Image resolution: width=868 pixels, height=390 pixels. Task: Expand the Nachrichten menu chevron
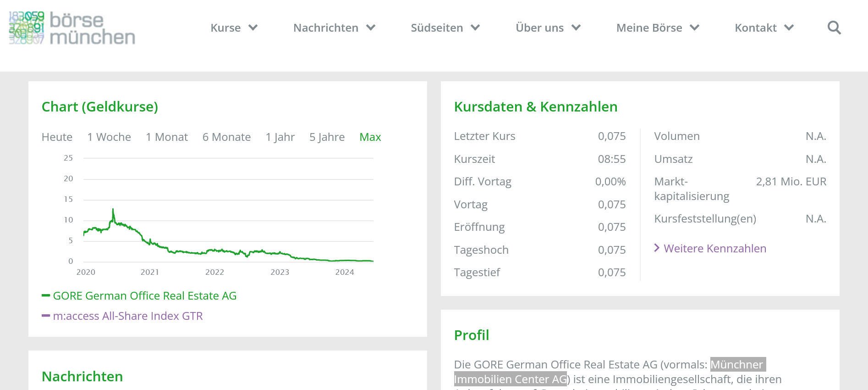point(371,28)
